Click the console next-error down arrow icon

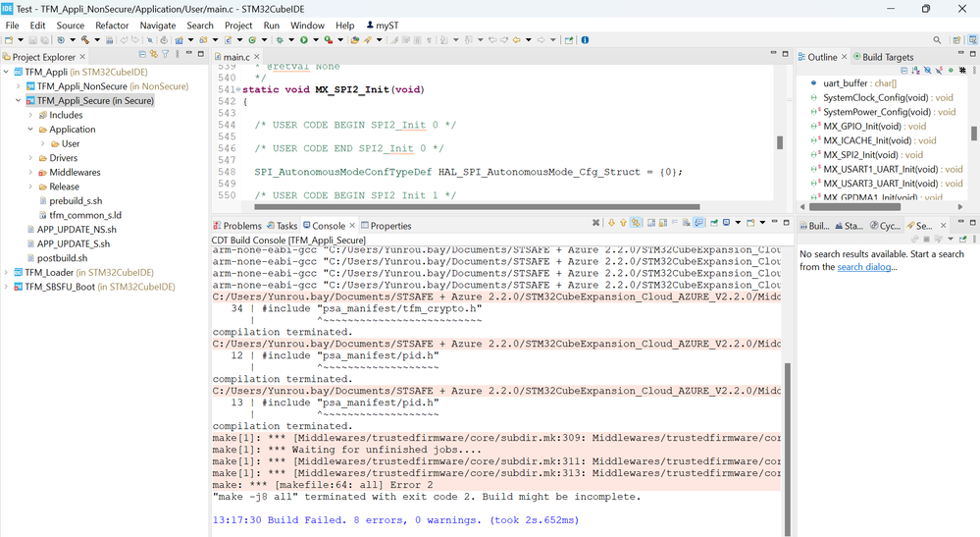[611, 223]
